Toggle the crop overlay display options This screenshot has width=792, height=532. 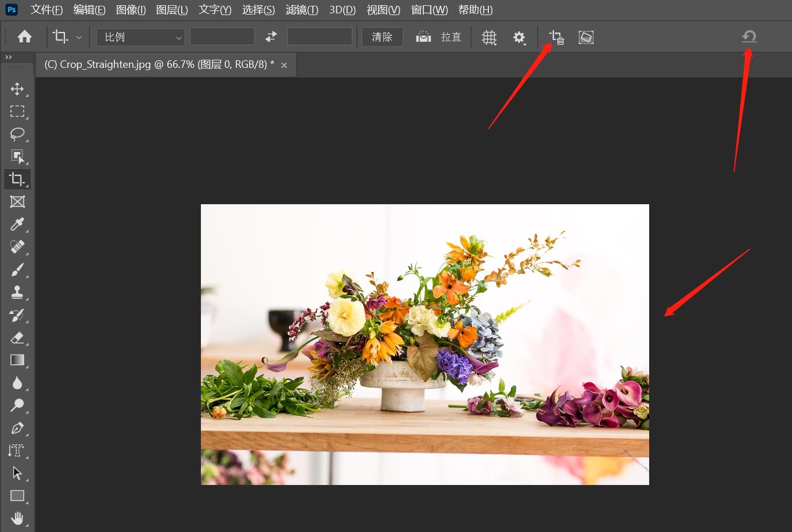(489, 37)
